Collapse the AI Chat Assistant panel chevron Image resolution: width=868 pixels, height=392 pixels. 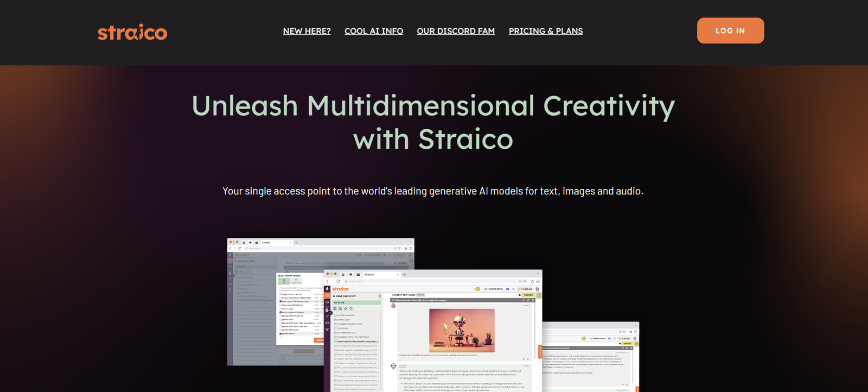pos(380,296)
